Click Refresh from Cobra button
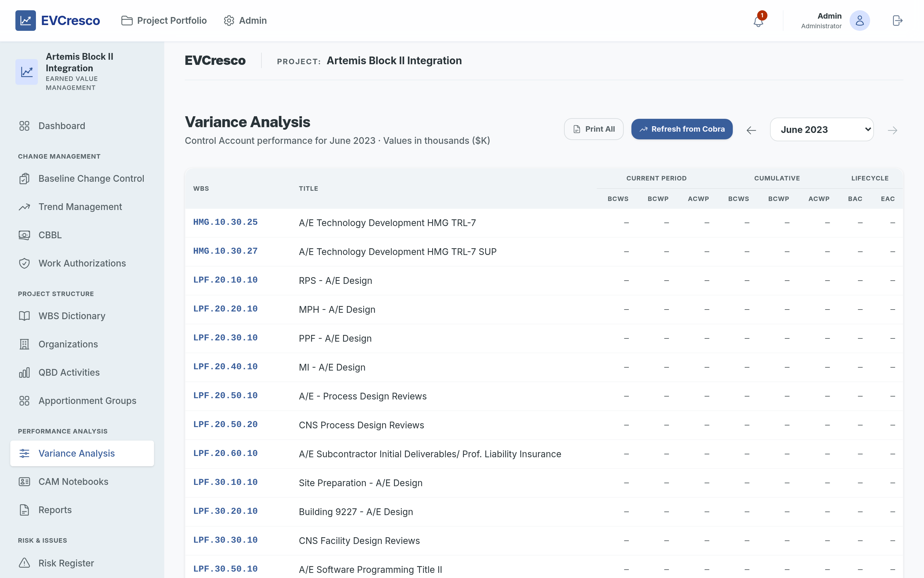 681,129
